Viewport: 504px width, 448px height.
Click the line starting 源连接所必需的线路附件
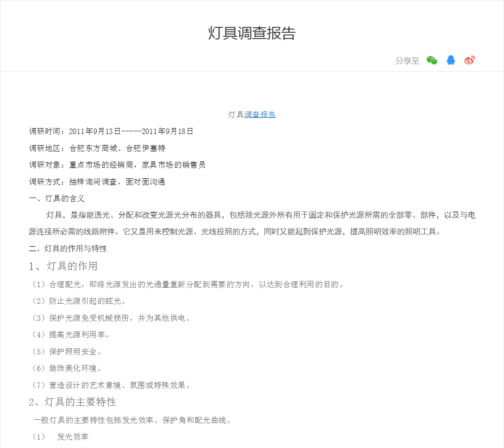pyautogui.click(x=235, y=232)
